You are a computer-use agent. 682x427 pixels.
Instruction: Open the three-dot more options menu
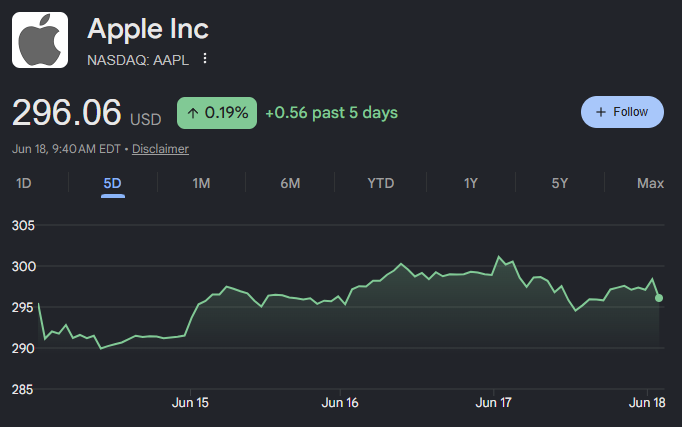click(205, 59)
